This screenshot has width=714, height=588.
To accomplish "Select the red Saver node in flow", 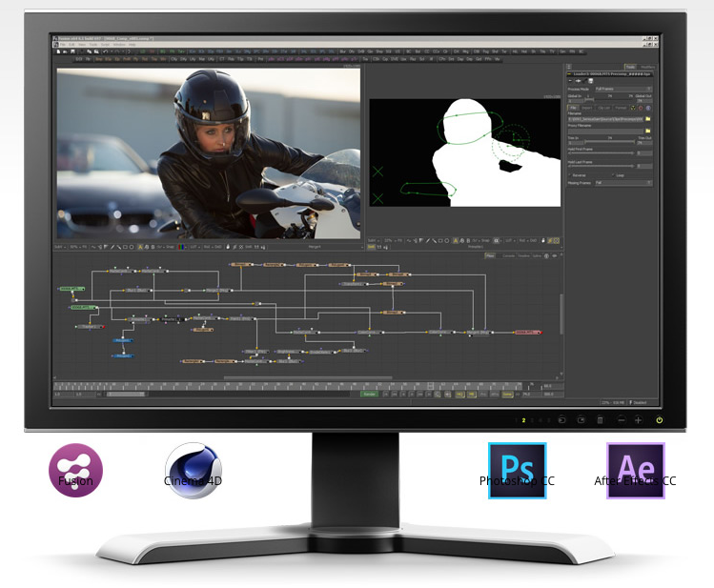I will [527, 333].
